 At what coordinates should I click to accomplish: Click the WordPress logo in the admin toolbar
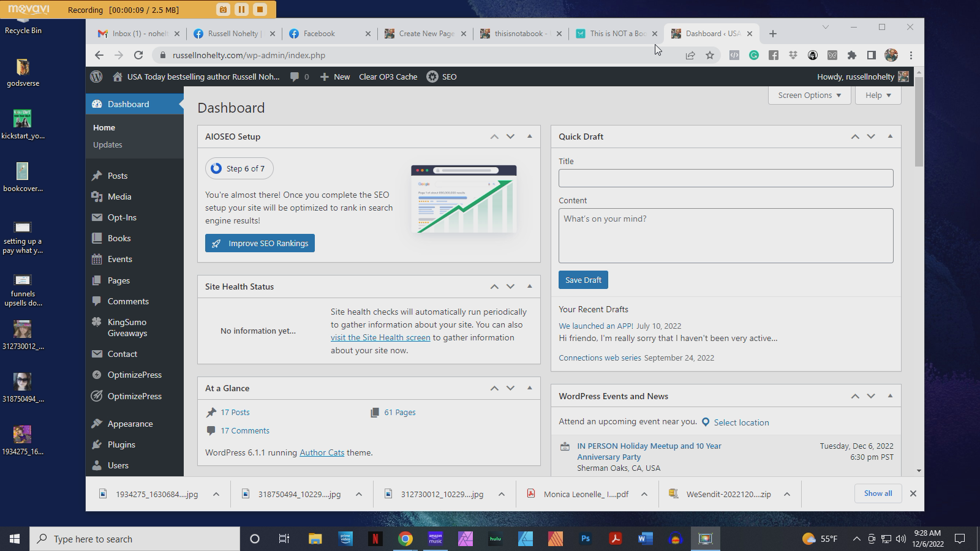tap(96, 77)
